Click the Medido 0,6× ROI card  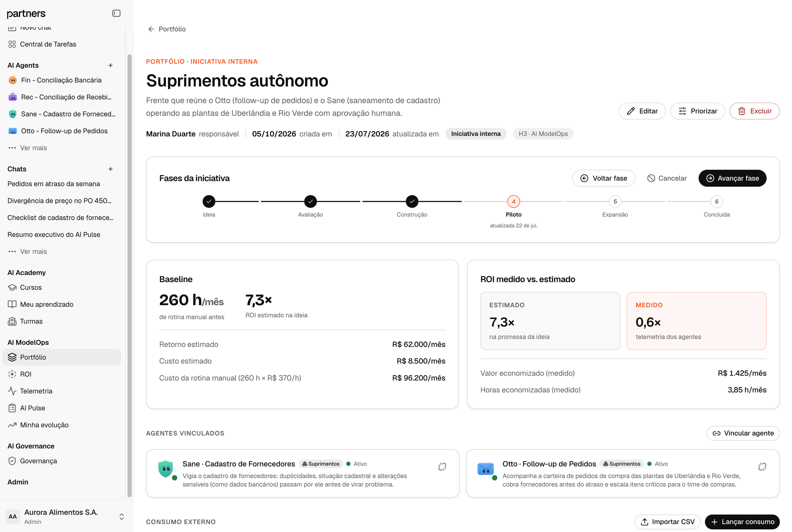(696, 321)
